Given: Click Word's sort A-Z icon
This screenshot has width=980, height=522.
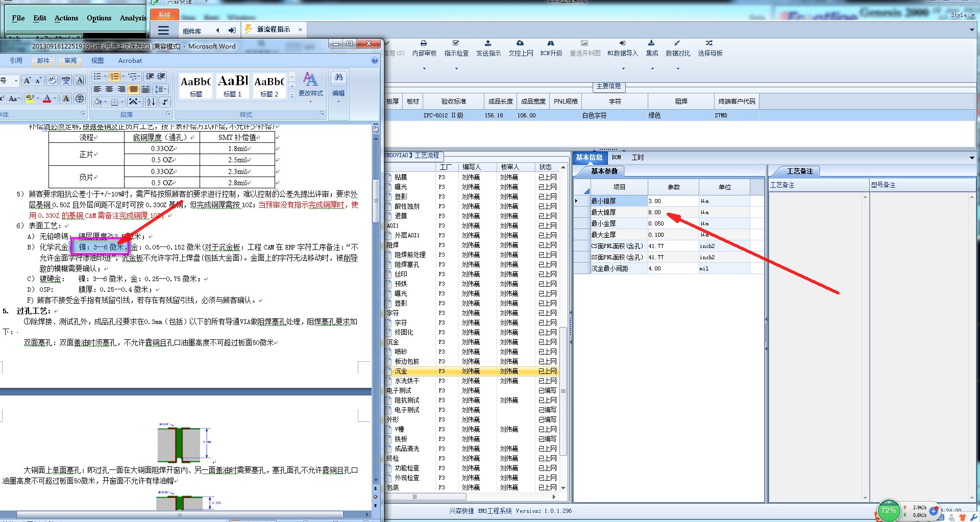Looking at the screenshot, I should tap(151, 102).
